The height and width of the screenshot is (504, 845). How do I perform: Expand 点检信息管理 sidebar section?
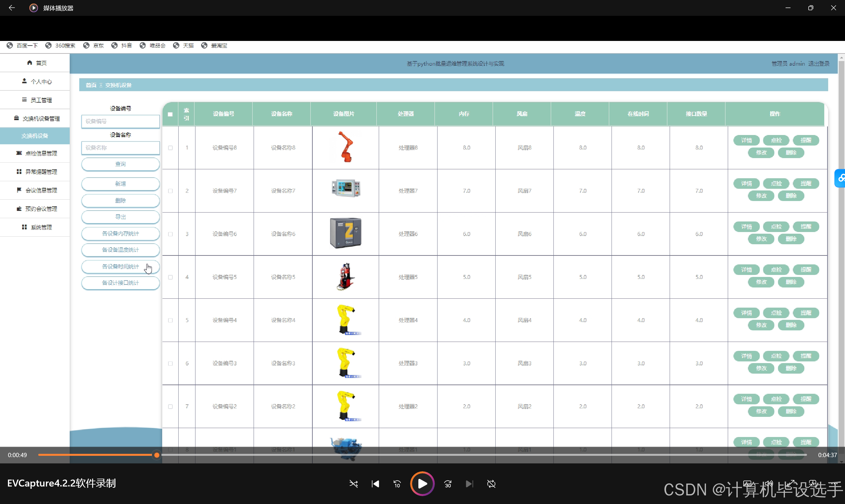37,153
